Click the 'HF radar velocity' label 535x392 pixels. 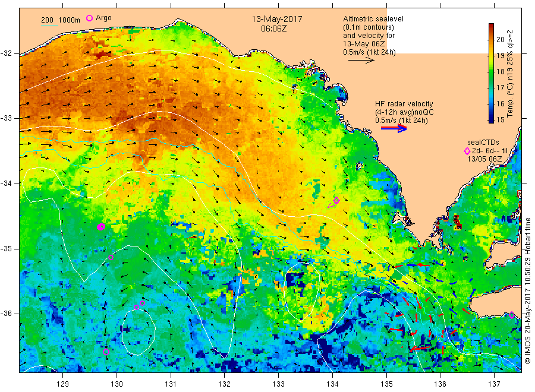coord(404,103)
